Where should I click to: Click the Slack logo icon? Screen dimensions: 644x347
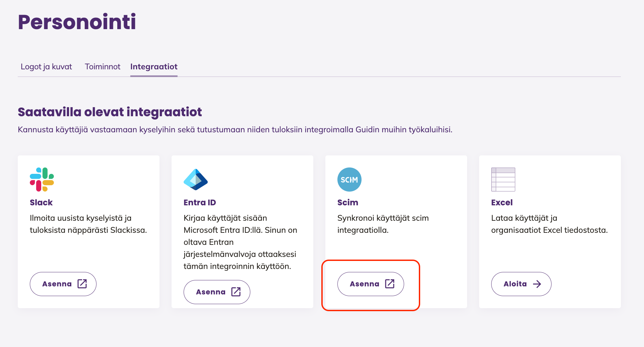coord(42,180)
